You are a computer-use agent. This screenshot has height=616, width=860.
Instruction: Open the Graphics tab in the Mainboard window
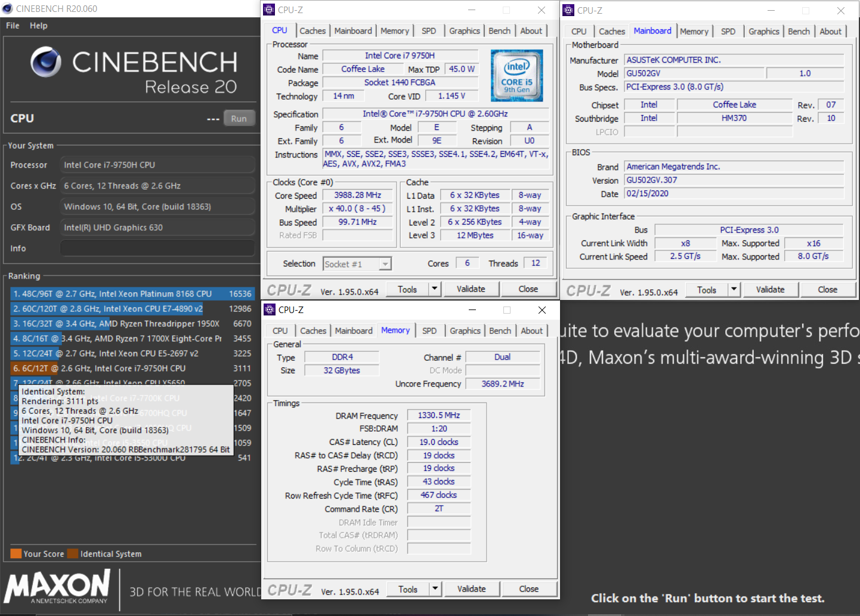tap(764, 32)
